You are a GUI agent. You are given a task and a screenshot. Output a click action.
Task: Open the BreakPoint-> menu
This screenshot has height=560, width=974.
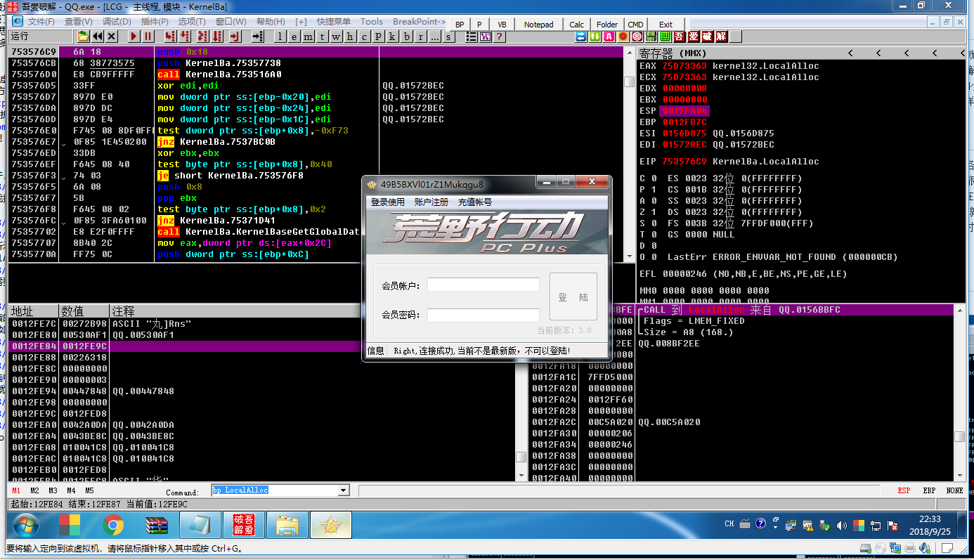[419, 22]
